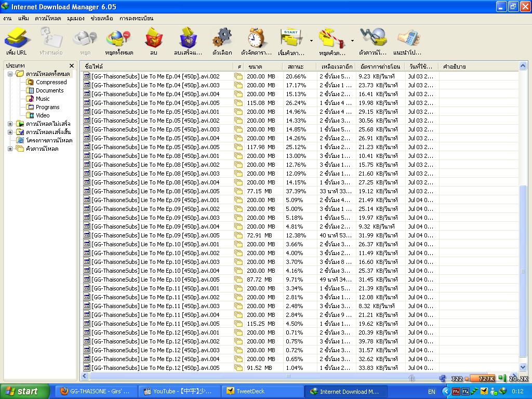Sort by file name column header
Screen dimensions: 532x399
coord(157,66)
